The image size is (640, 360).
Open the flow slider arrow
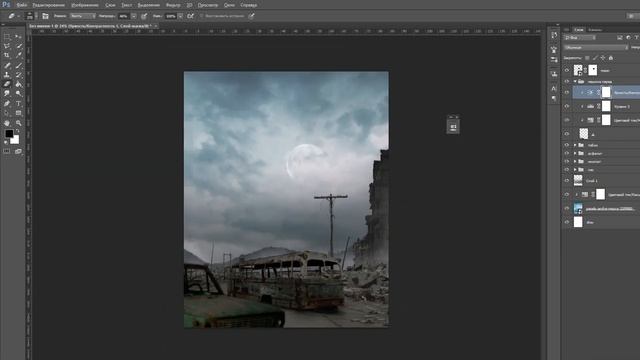pos(180,16)
